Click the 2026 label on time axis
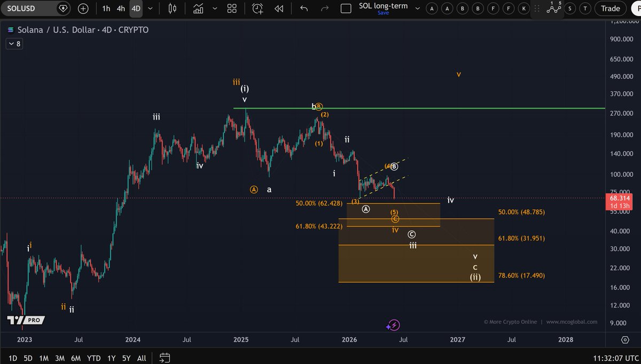Image resolution: width=641 pixels, height=364 pixels. pos(349,339)
